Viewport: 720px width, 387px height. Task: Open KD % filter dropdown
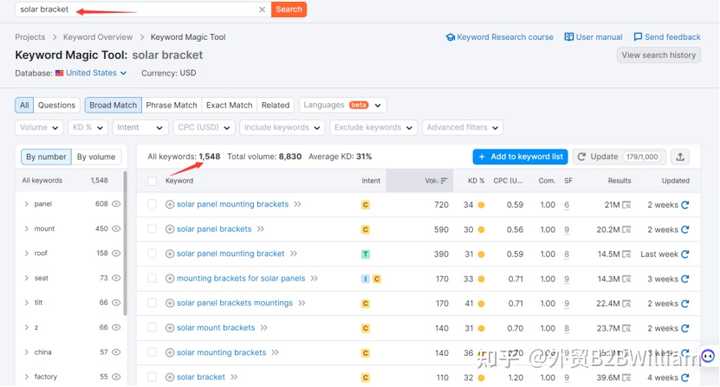87,128
